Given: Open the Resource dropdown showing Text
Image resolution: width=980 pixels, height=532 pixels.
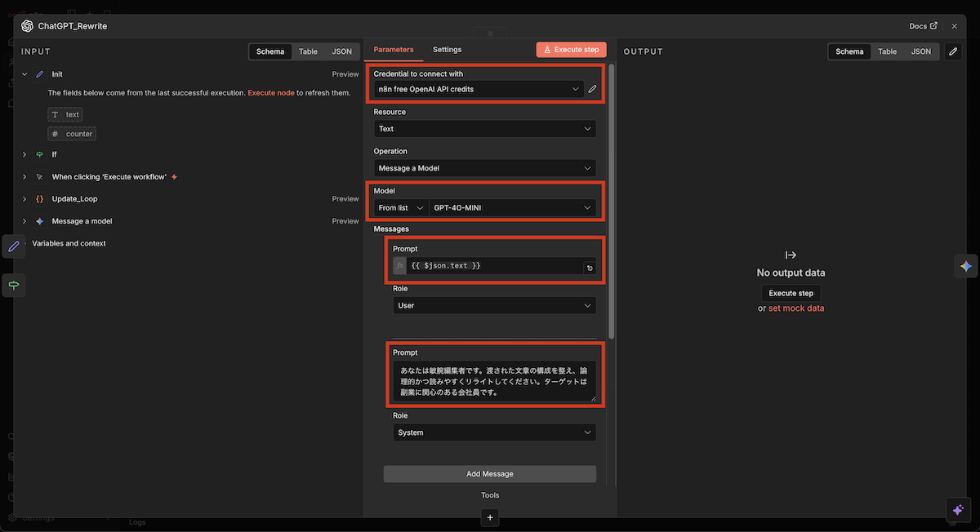Looking at the screenshot, I should (485, 129).
